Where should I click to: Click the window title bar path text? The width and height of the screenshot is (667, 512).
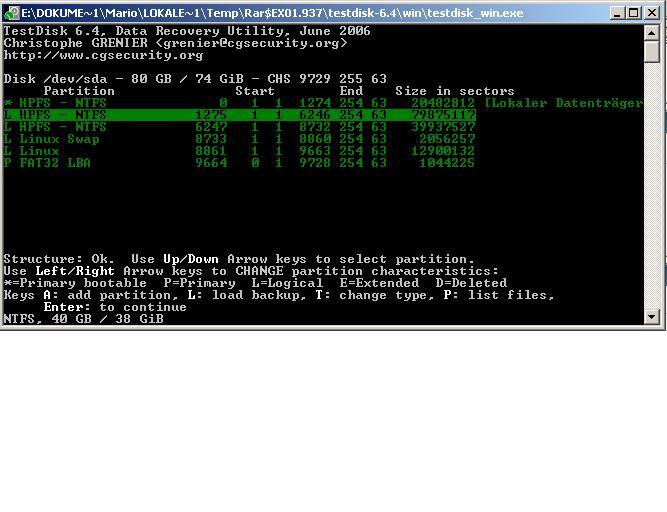(x=272, y=13)
